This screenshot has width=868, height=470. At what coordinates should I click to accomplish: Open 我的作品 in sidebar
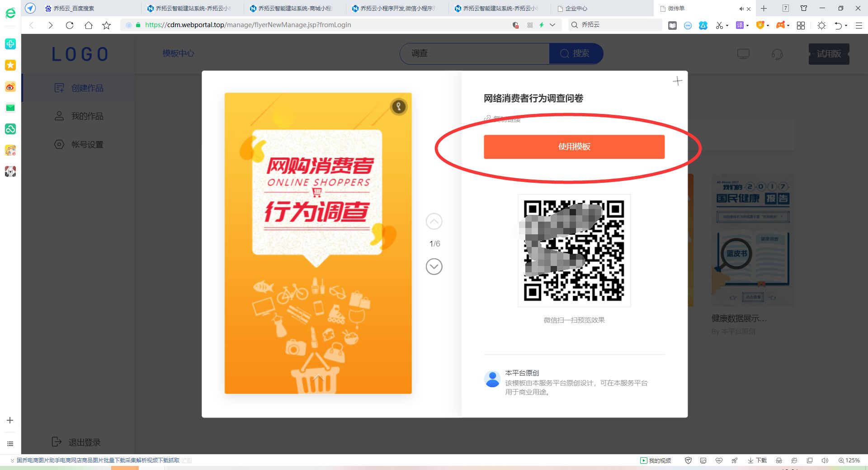(x=78, y=116)
